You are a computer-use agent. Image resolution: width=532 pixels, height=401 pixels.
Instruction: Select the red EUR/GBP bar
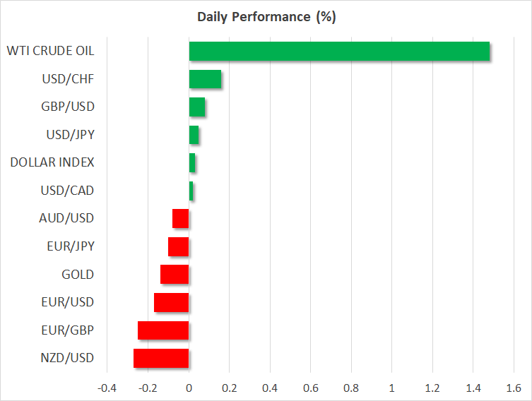click(163, 330)
